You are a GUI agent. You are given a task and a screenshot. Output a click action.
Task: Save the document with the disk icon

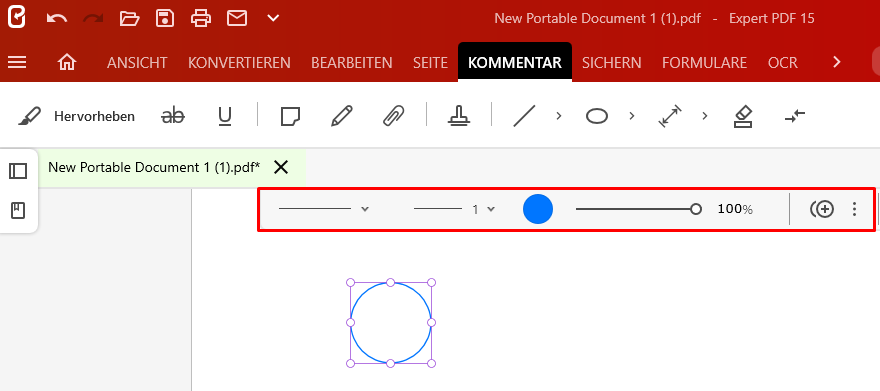pyautogui.click(x=164, y=19)
